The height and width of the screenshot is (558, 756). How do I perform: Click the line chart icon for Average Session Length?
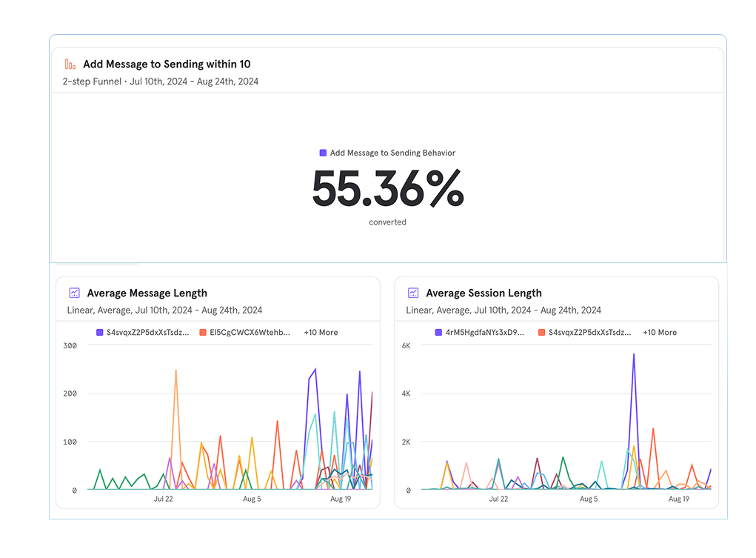point(413,293)
